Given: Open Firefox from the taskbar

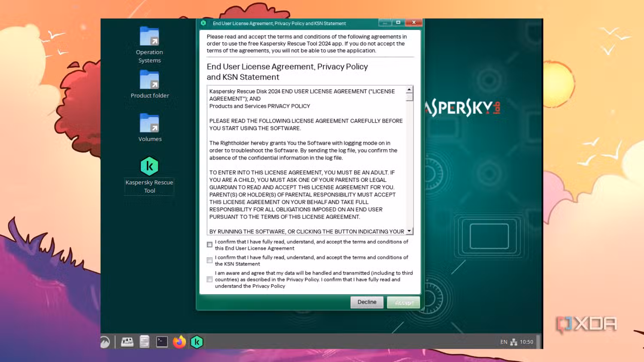Looking at the screenshot, I should pos(179,342).
